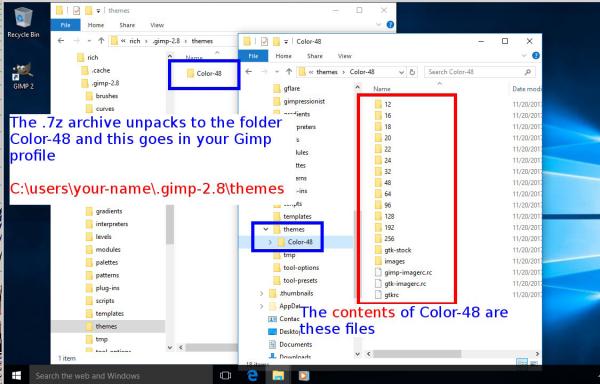Open the Share tab in Color-48 window

tap(315, 56)
